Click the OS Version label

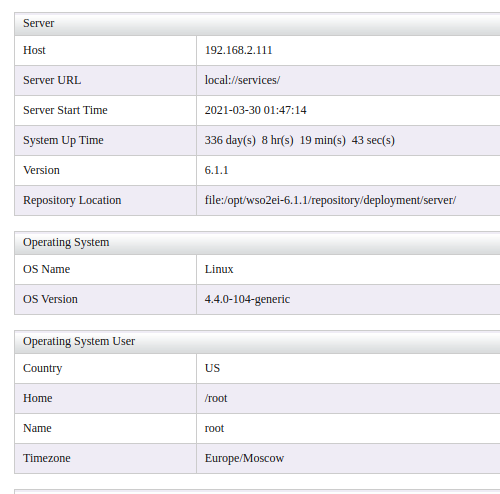point(50,299)
